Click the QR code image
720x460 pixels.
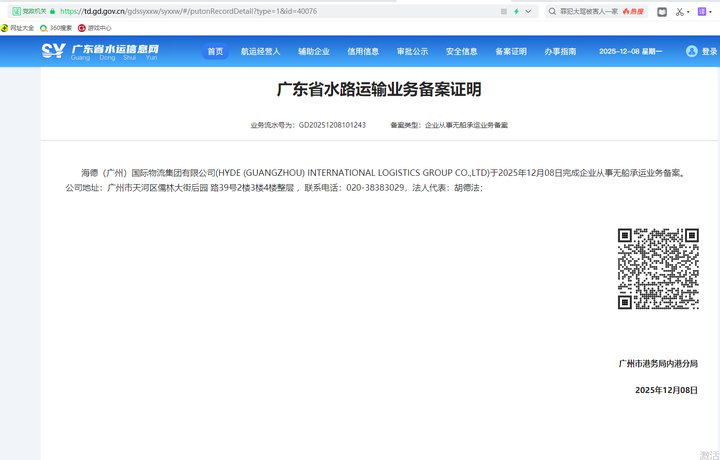click(657, 268)
